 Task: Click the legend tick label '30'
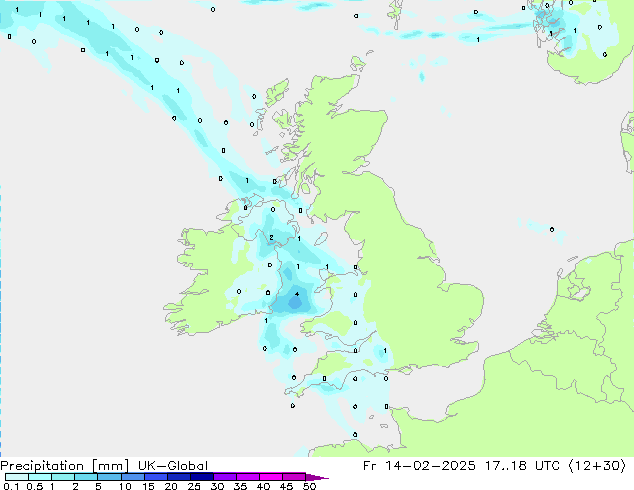click(217, 486)
